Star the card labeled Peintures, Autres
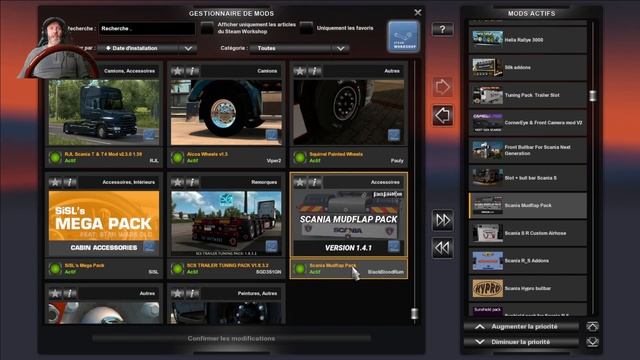 (x=177, y=293)
